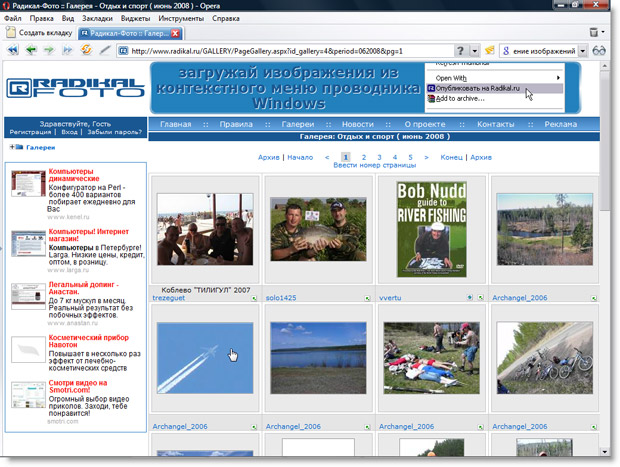
Task: Open the Закладки menu
Action: [97, 18]
